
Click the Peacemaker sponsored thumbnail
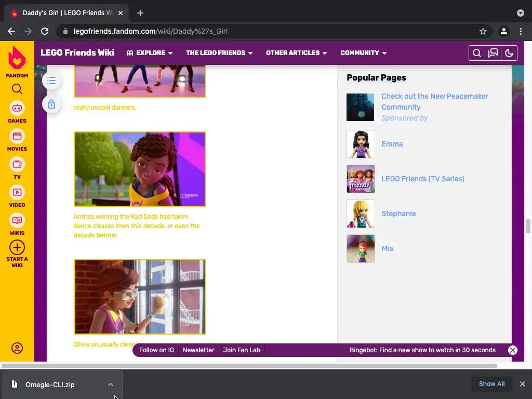[361, 107]
